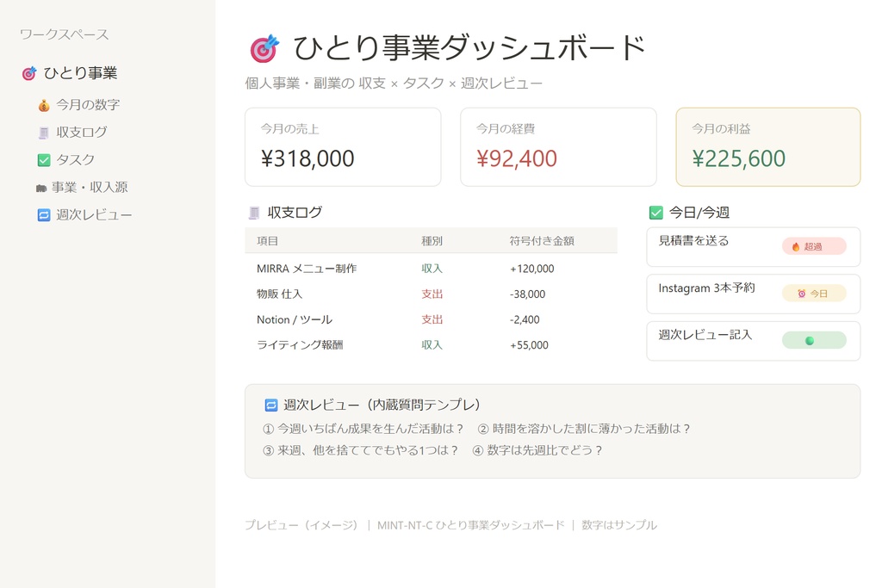Click the money bag icon for 今月の数字
This screenshot has height=588, width=882.
pos(44,105)
